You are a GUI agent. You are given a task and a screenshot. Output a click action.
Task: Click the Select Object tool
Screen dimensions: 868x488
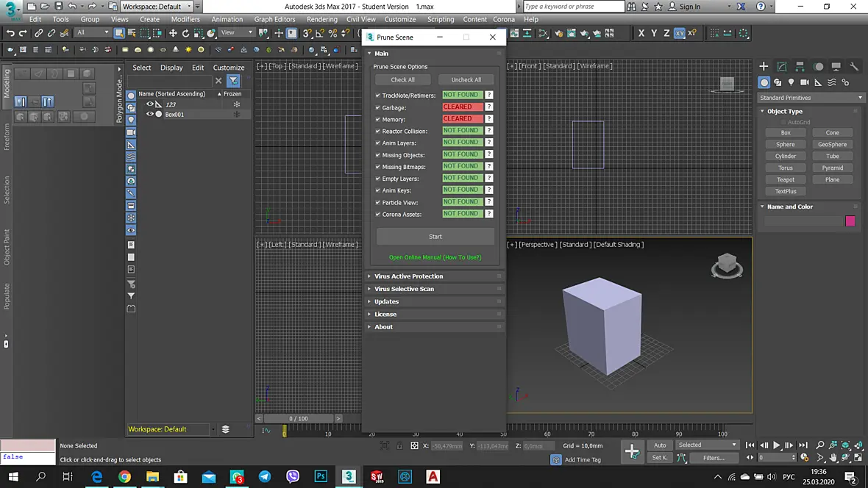coord(119,33)
